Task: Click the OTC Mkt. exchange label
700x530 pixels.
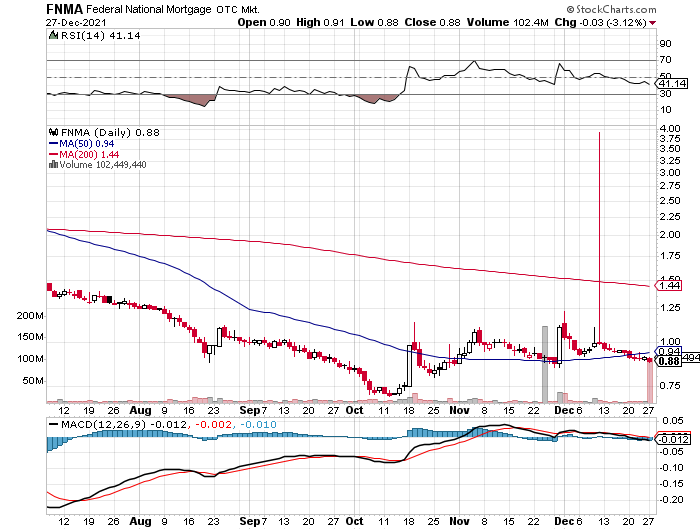Action: [238, 9]
